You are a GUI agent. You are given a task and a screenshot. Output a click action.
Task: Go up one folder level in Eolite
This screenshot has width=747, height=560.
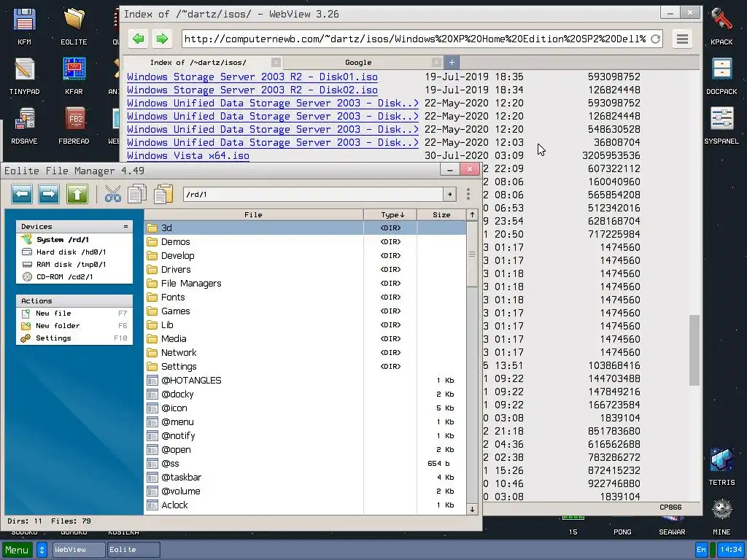pyautogui.click(x=77, y=194)
